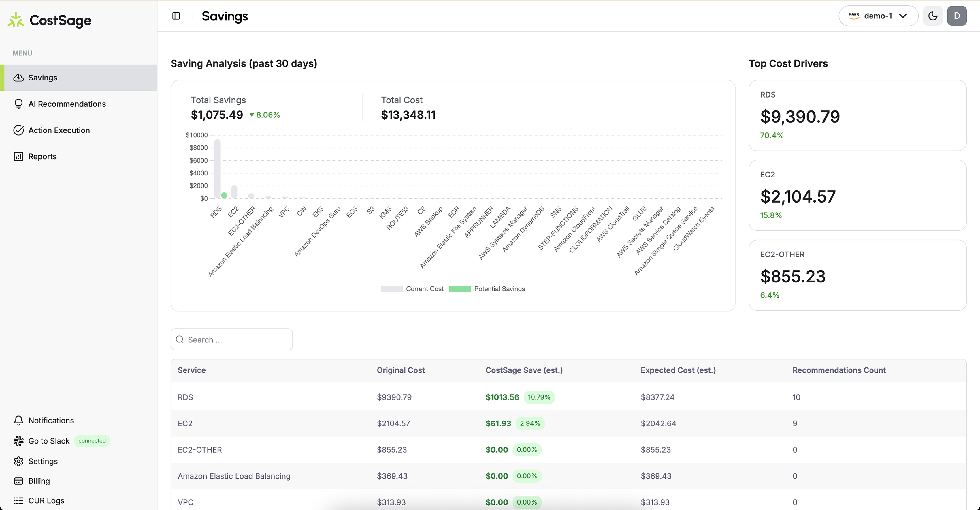
Task: Sort by CostSage Save (est.) header
Action: [524, 370]
